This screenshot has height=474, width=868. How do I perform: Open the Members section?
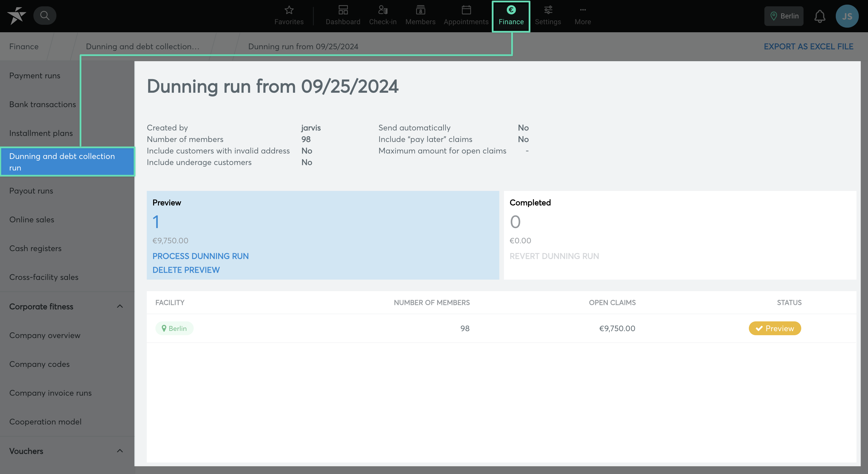[x=420, y=16]
